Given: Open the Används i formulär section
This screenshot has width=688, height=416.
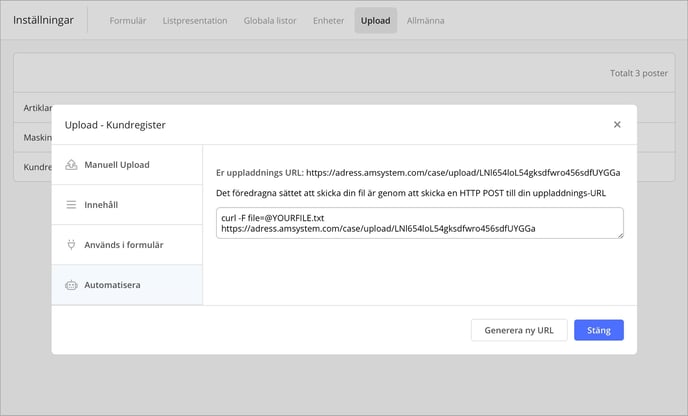Looking at the screenshot, I should pyautogui.click(x=127, y=245).
